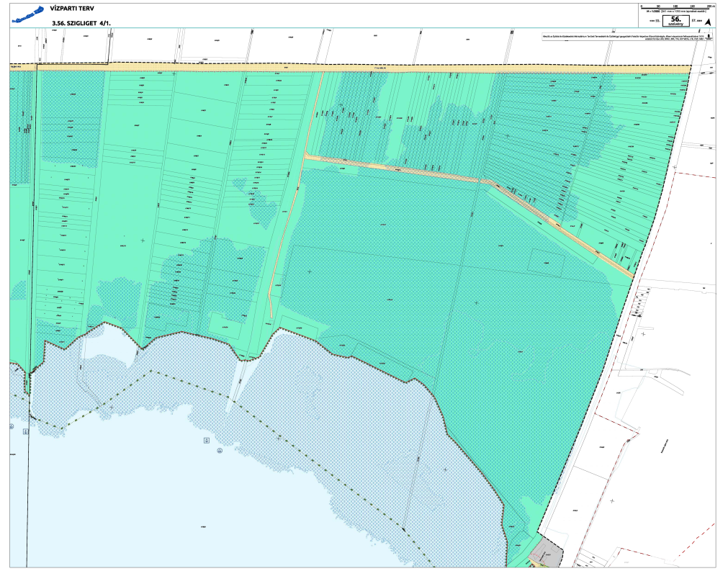Click the 0–200 m scale bar
This screenshot has height=571, width=728.
[677, 8]
